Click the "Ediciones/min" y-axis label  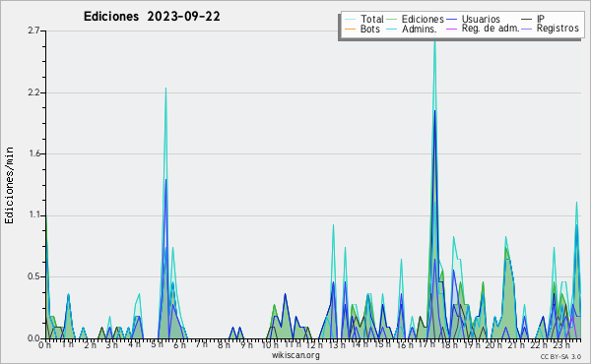point(9,185)
